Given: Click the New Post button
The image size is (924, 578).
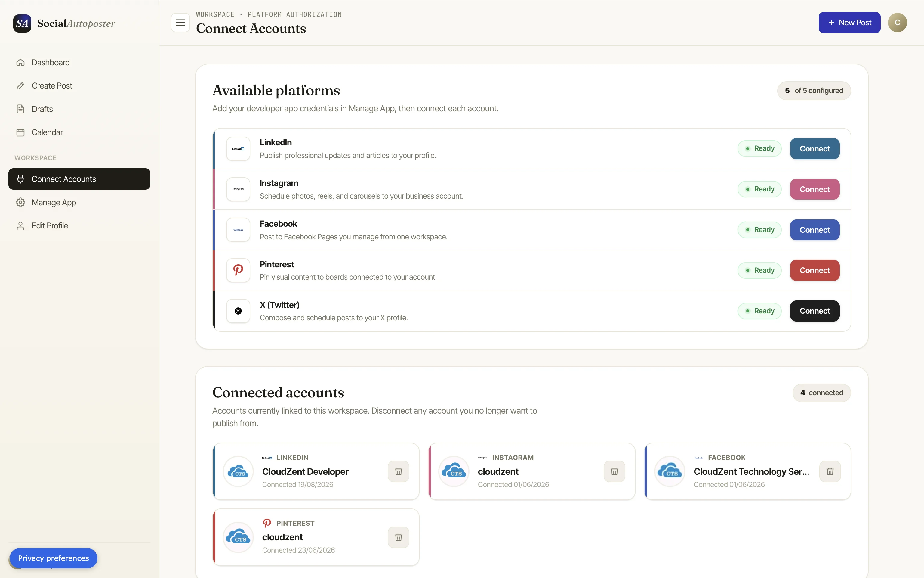Looking at the screenshot, I should [x=849, y=23].
